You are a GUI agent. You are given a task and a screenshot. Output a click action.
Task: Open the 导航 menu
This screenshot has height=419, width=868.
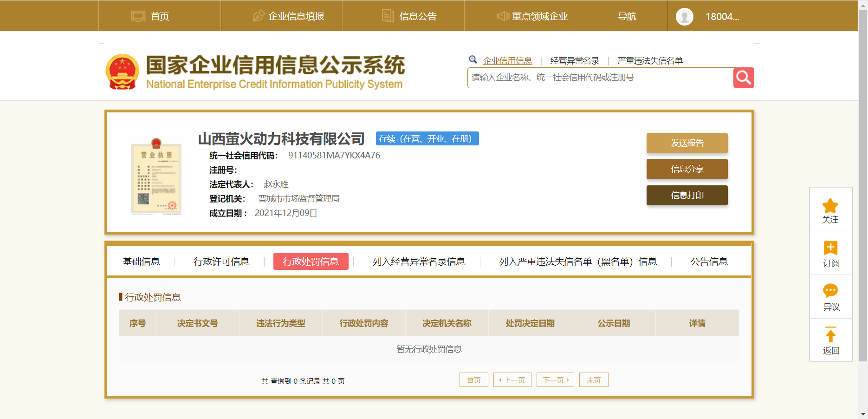pyautogui.click(x=627, y=16)
